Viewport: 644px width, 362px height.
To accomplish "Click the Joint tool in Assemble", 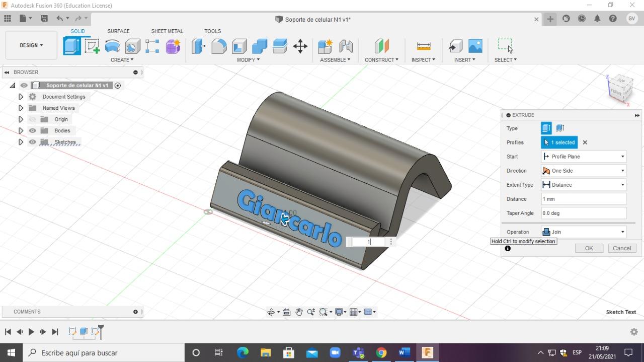I will pos(346,46).
